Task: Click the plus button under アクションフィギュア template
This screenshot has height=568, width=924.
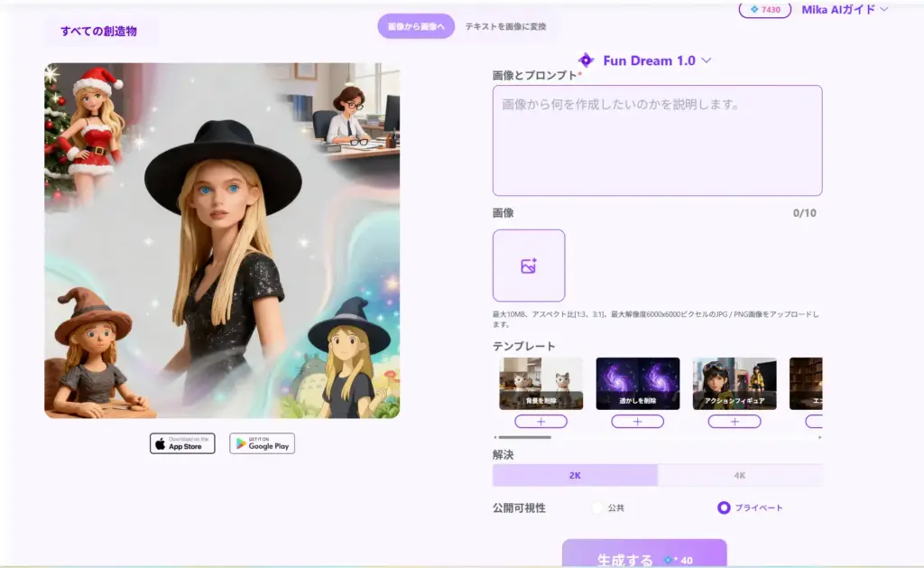Action: (x=734, y=422)
